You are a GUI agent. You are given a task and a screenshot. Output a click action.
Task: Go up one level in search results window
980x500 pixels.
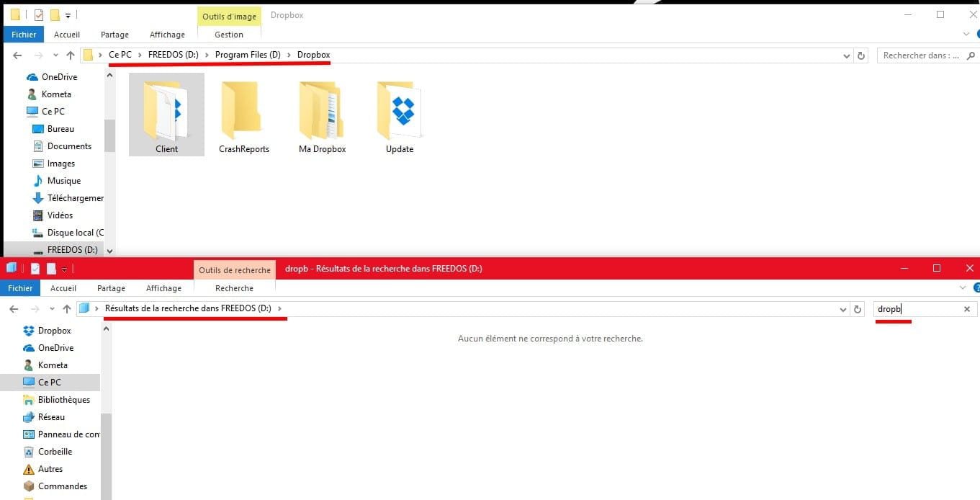(x=67, y=309)
